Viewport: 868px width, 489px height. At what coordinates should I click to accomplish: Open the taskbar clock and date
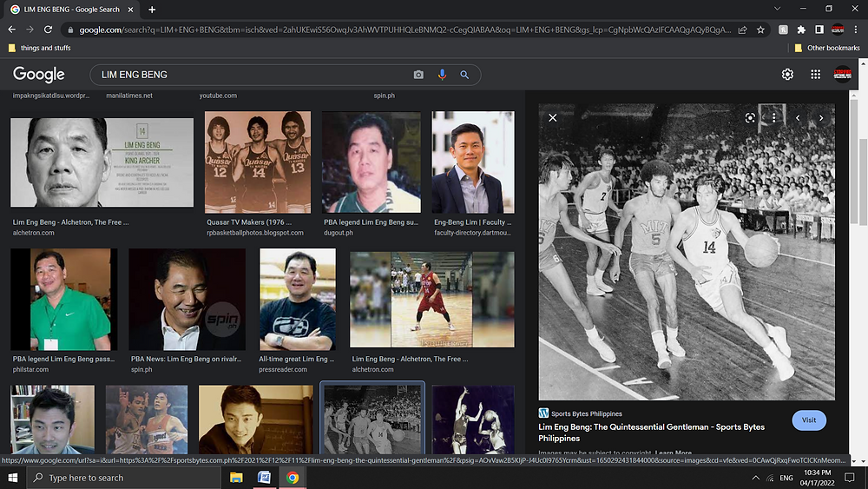pyautogui.click(x=817, y=478)
